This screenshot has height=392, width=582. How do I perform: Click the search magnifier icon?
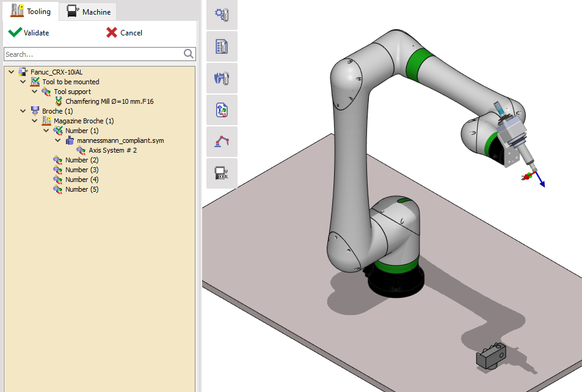189,54
